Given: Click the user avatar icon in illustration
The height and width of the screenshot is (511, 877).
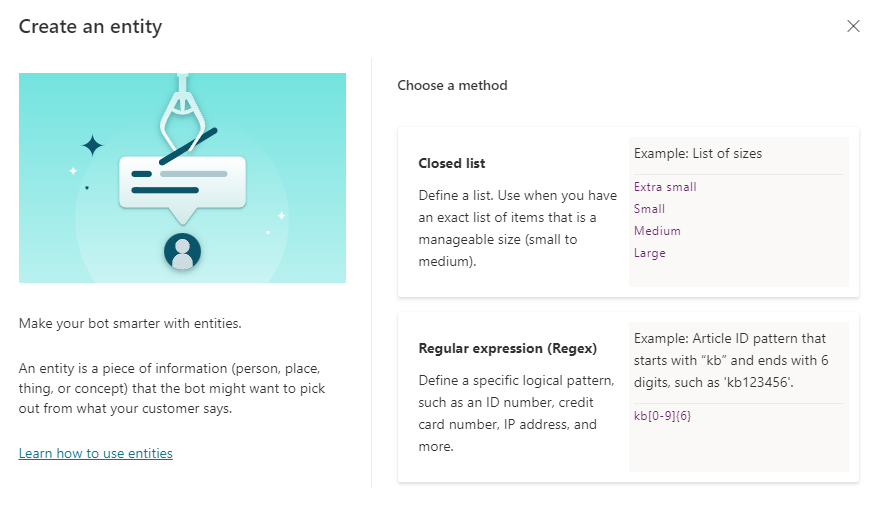Looking at the screenshot, I should 182,251.
